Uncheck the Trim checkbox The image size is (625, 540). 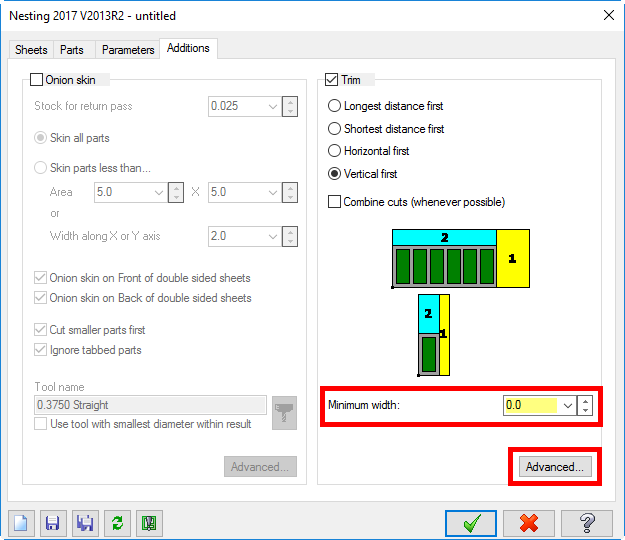pos(331,80)
